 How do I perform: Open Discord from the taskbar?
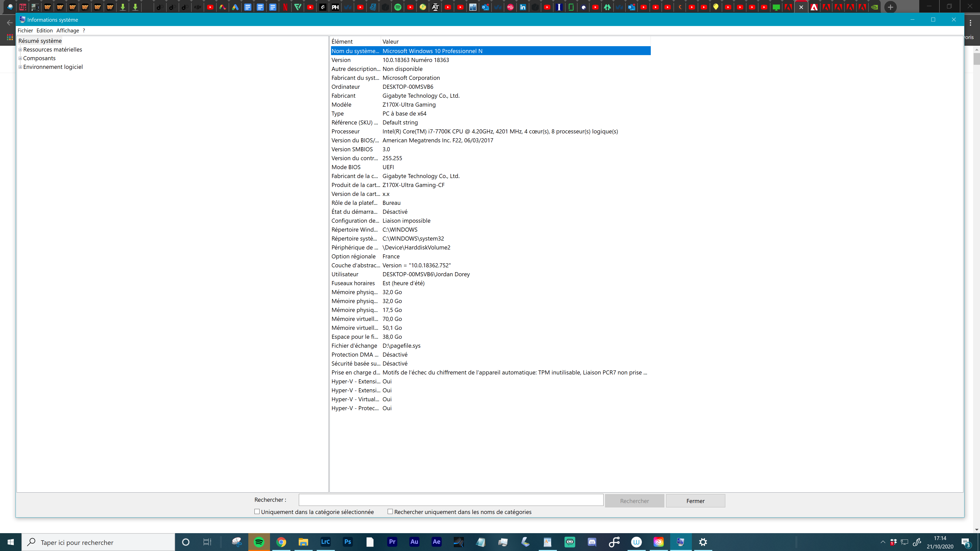592,542
